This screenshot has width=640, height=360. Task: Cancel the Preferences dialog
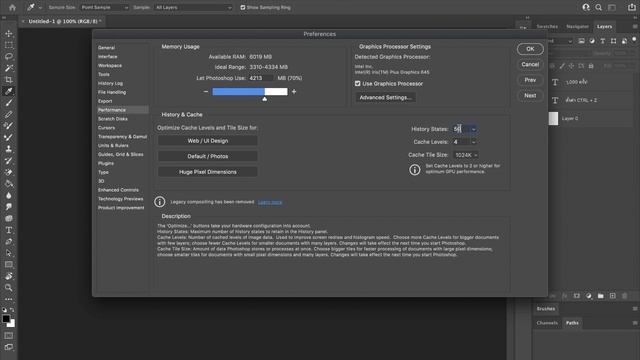(530, 64)
